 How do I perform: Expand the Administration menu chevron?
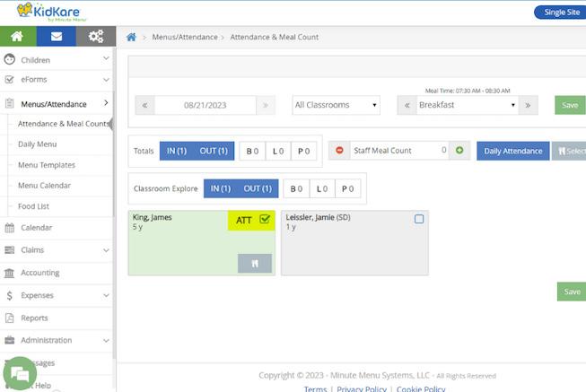[x=106, y=341]
